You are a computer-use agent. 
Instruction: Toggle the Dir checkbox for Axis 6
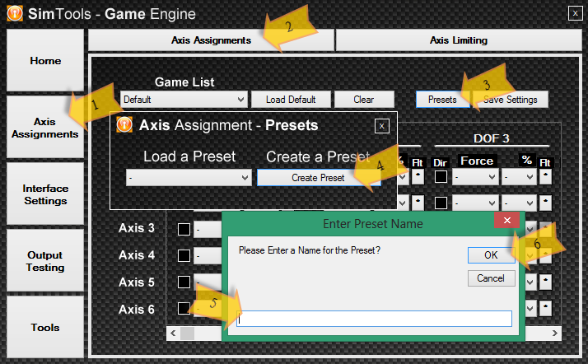[x=184, y=308]
